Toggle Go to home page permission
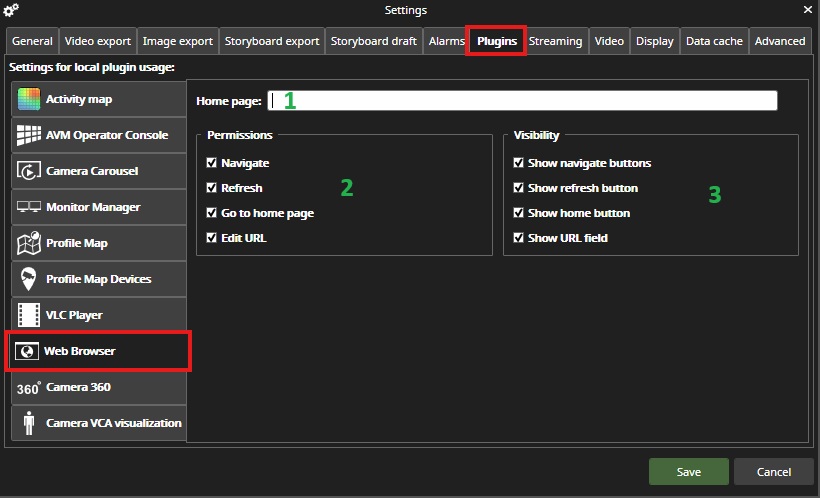Image resolution: width=820 pixels, height=498 pixels. point(211,212)
